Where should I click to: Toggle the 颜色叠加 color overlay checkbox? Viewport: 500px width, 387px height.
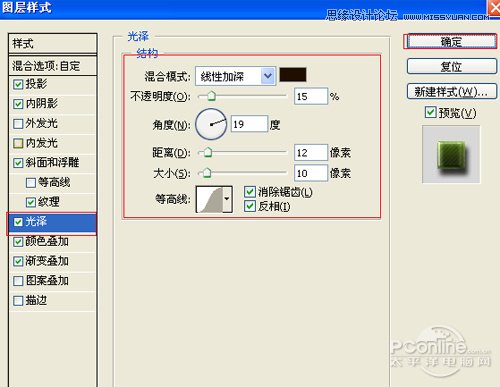click(18, 242)
